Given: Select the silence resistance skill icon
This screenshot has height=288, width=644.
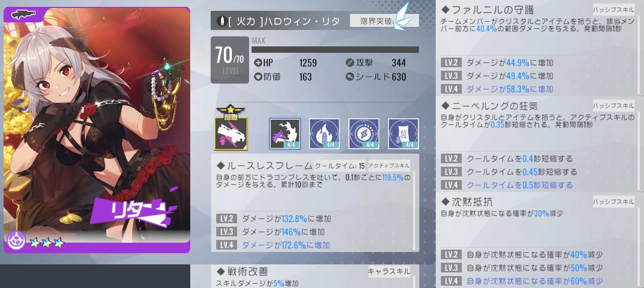Looking at the screenshot, I should [403, 134].
